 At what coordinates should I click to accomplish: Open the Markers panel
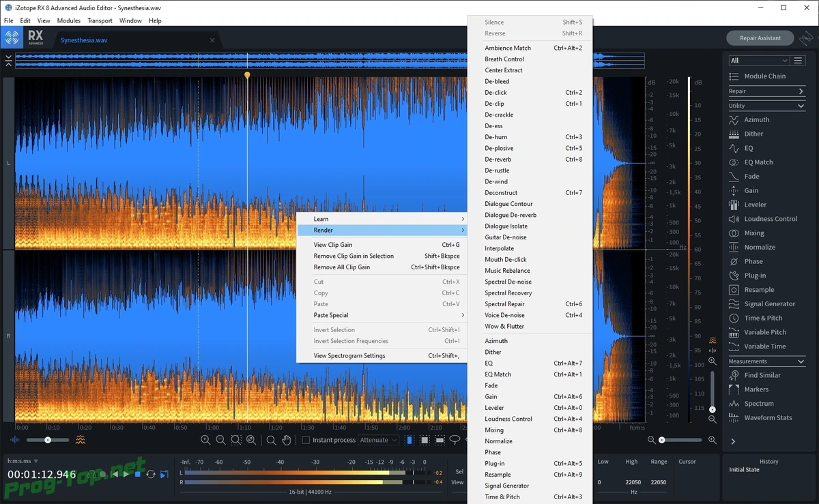[756, 389]
